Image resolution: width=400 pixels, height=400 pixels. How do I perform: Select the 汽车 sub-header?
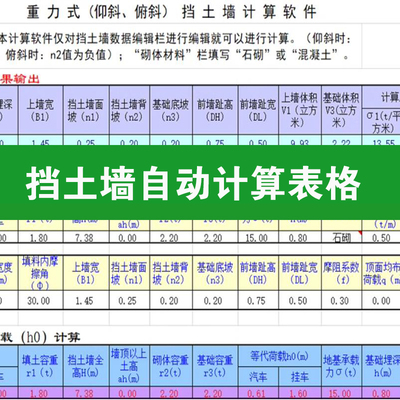point(258,377)
